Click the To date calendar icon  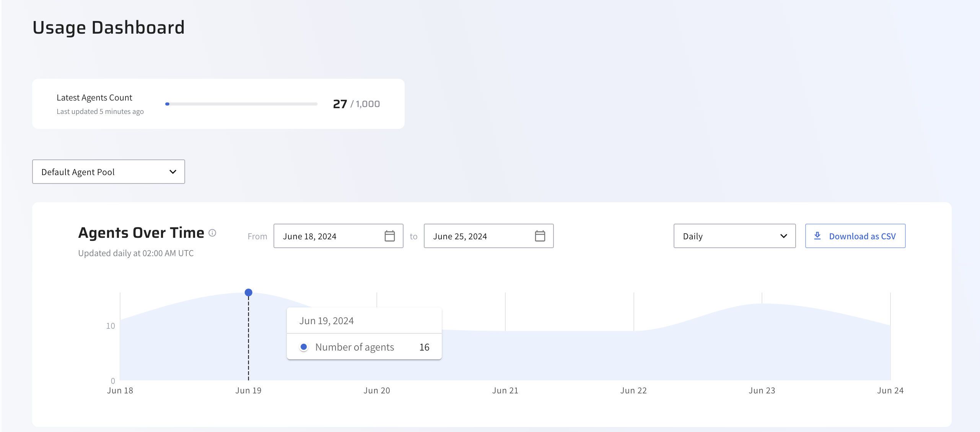[x=540, y=236]
